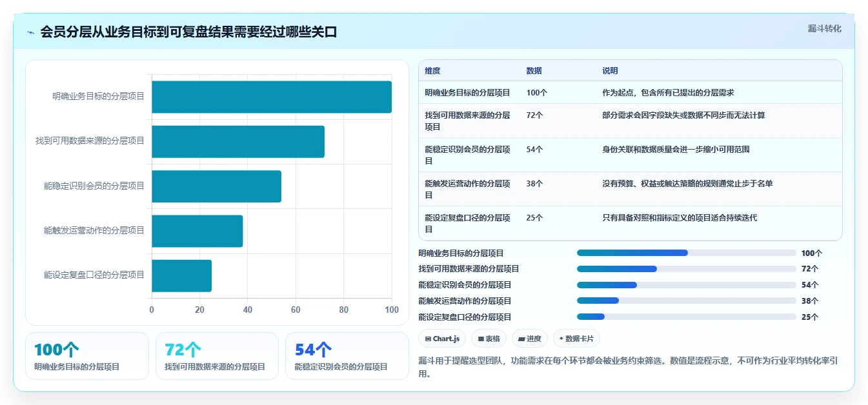Click the 说明 table column header
The image size is (868, 405).
click(610, 70)
